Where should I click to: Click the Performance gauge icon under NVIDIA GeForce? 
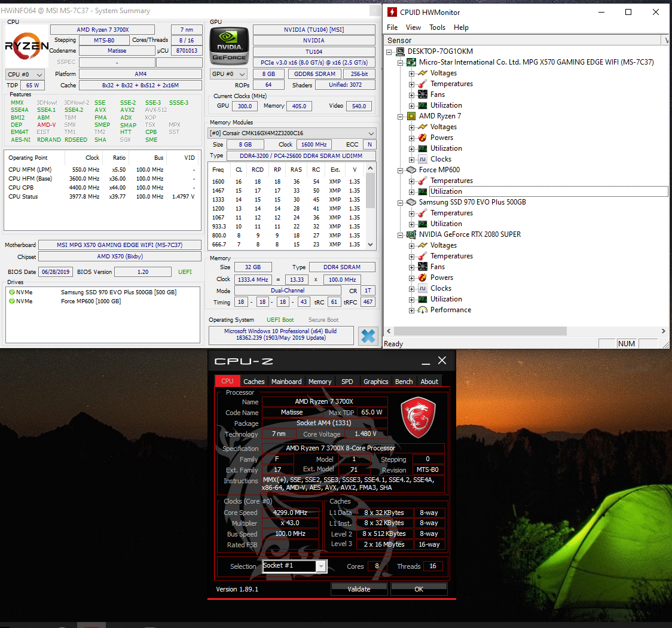click(x=423, y=310)
